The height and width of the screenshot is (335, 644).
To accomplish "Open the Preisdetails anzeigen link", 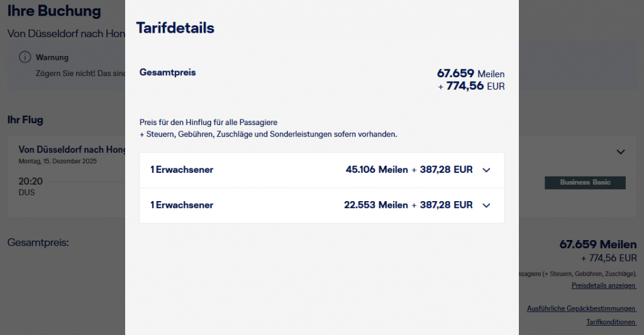I will click(x=604, y=285).
